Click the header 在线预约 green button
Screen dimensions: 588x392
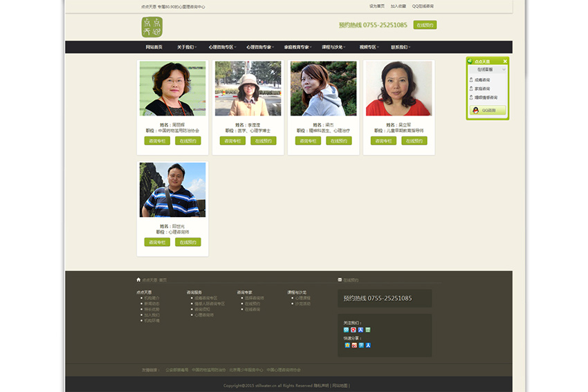click(425, 25)
